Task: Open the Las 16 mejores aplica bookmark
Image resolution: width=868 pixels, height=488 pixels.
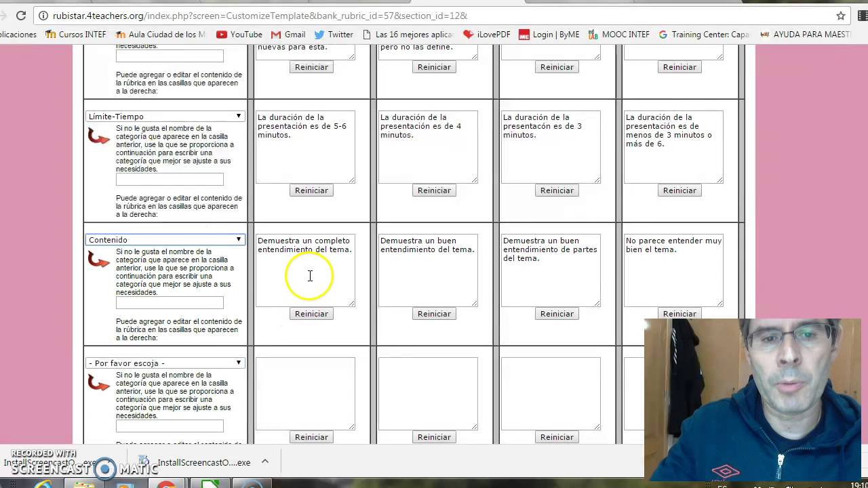Action: [x=408, y=34]
